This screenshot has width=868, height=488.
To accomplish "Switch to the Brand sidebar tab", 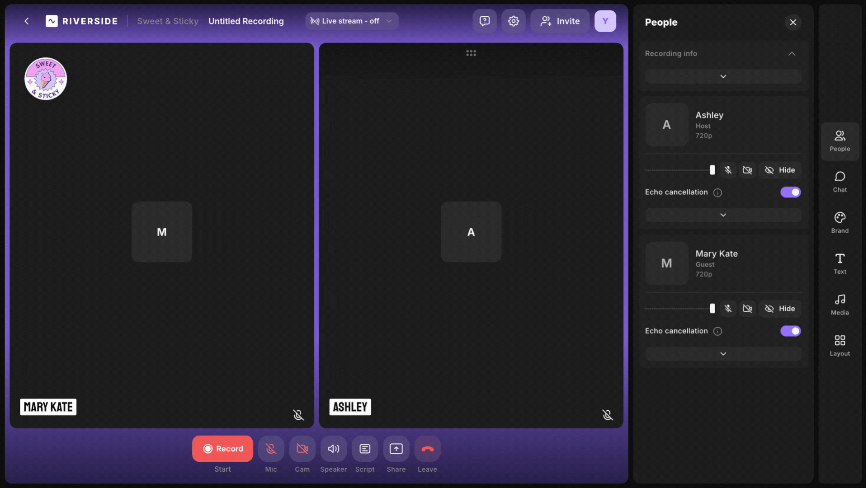I will tap(840, 223).
